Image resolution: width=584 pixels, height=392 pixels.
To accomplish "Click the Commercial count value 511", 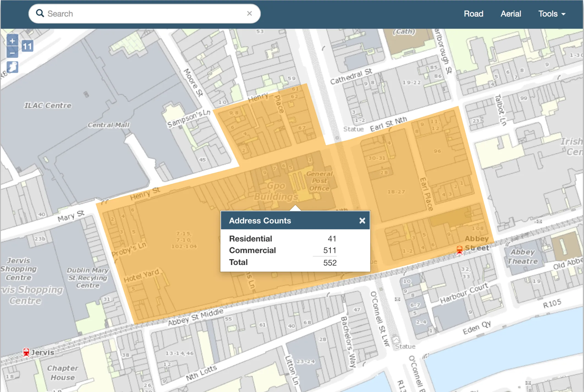I will (x=330, y=250).
